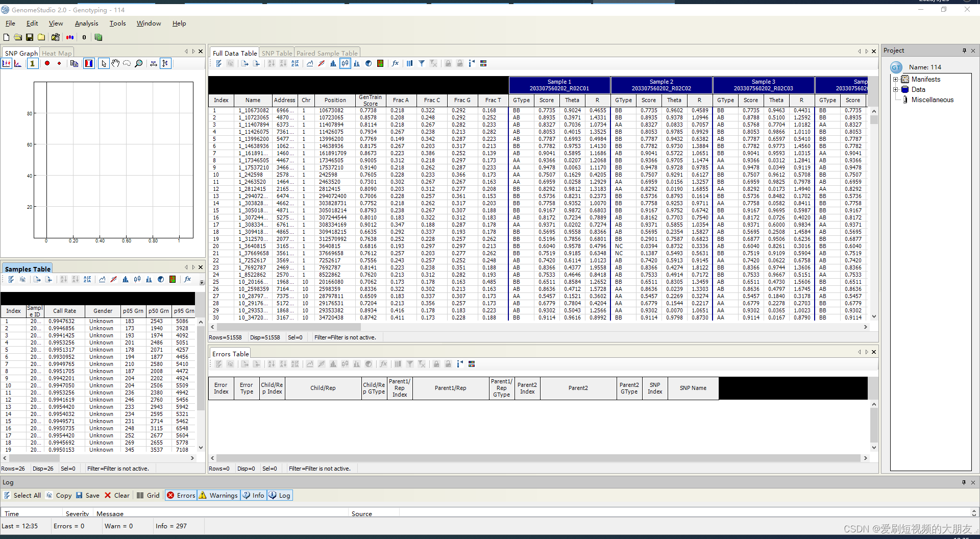Viewport: 980px width, 539px height.
Task: Click the heat map icon in Samples Table toolbar
Action: pos(173,279)
